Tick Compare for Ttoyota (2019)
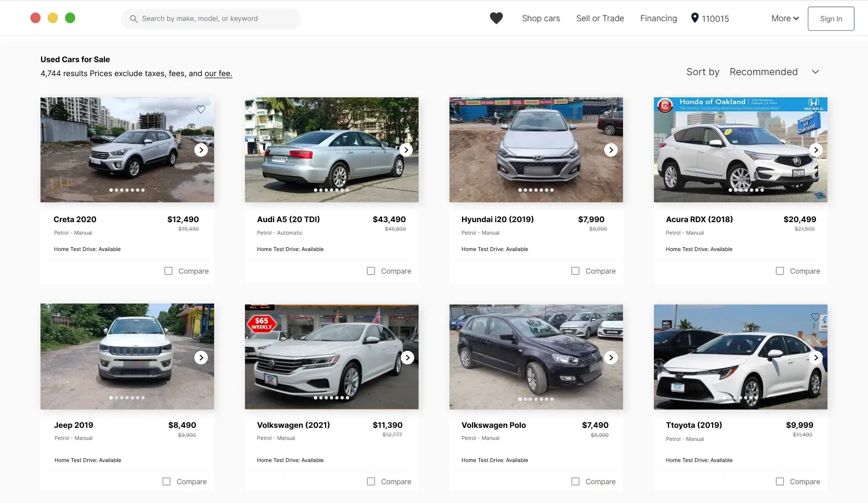Image resolution: width=868 pixels, height=503 pixels. coord(780,481)
